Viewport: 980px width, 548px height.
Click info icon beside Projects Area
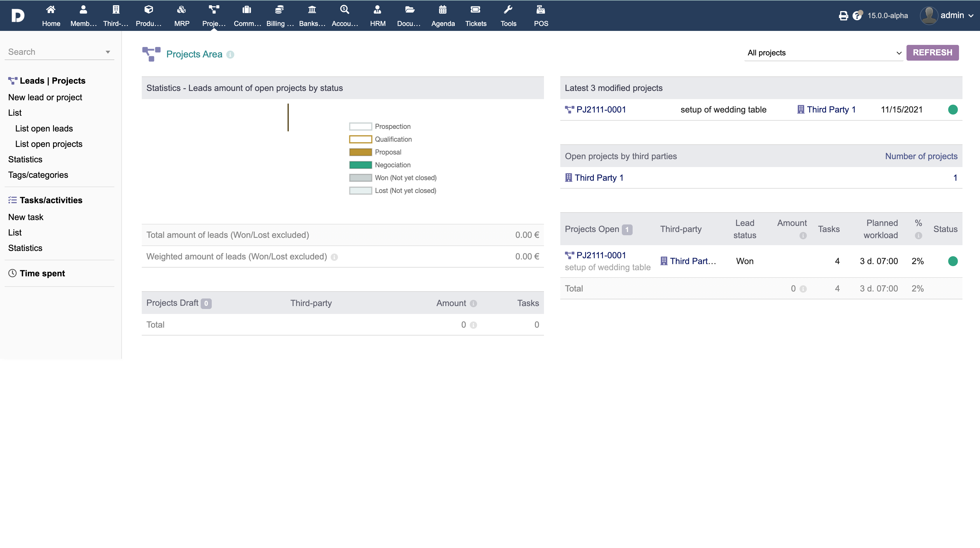coord(230,55)
